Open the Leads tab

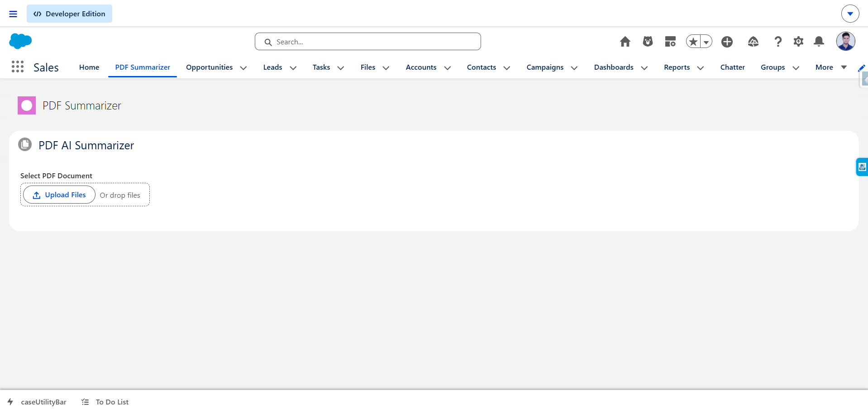pyautogui.click(x=272, y=67)
